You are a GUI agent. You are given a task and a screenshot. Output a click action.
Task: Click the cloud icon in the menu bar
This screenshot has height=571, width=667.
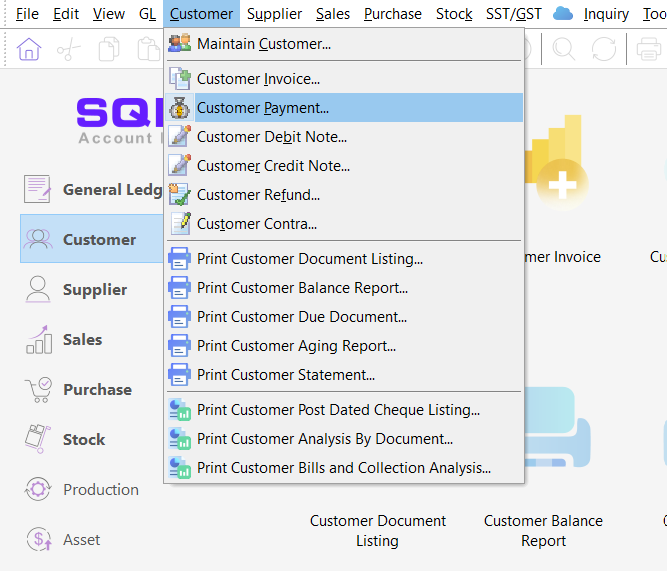pyautogui.click(x=563, y=14)
